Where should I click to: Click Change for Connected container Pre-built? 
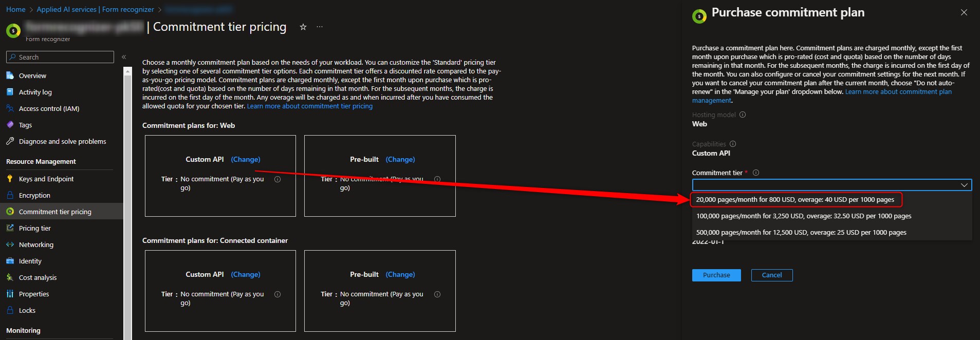[x=400, y=274]
